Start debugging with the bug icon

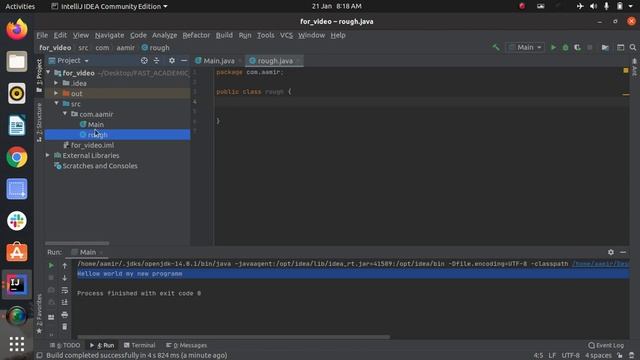point(565,47)
